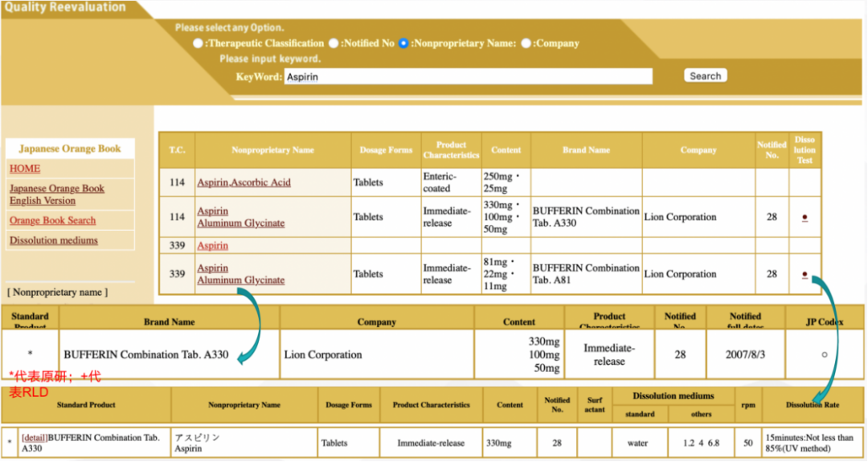The image size is (868, 462).
Task: Select the Nonproprietary Name radio button
Action: [403, 43]
